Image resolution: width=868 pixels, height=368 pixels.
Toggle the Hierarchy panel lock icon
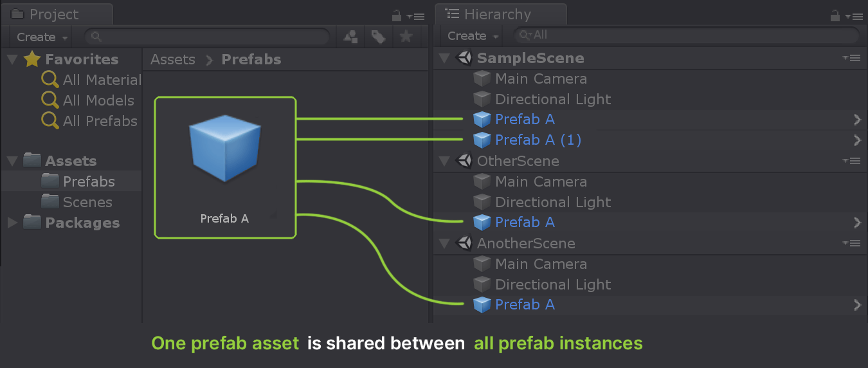835,15
